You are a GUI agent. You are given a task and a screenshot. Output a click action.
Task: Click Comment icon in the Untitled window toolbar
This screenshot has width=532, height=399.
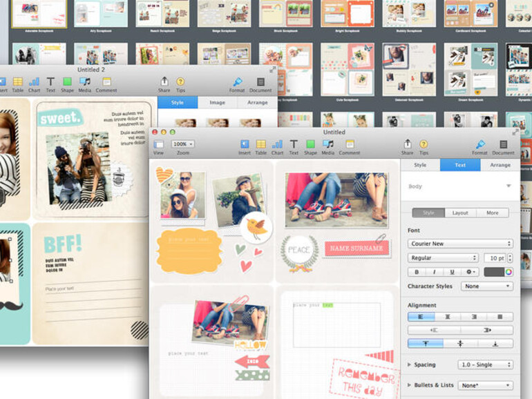pyautogui.click(x=350, y=144)
